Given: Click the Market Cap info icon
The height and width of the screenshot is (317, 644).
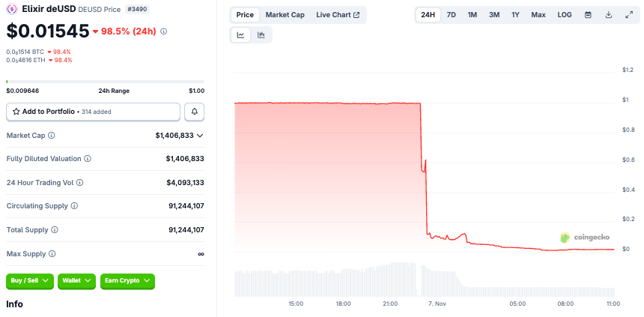Looking at the screenshot, I should 52,136.
